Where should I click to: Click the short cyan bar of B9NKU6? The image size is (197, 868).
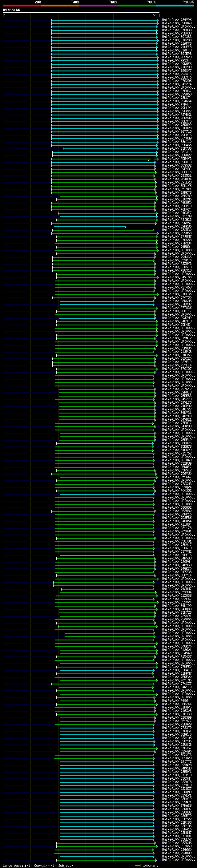90,227
